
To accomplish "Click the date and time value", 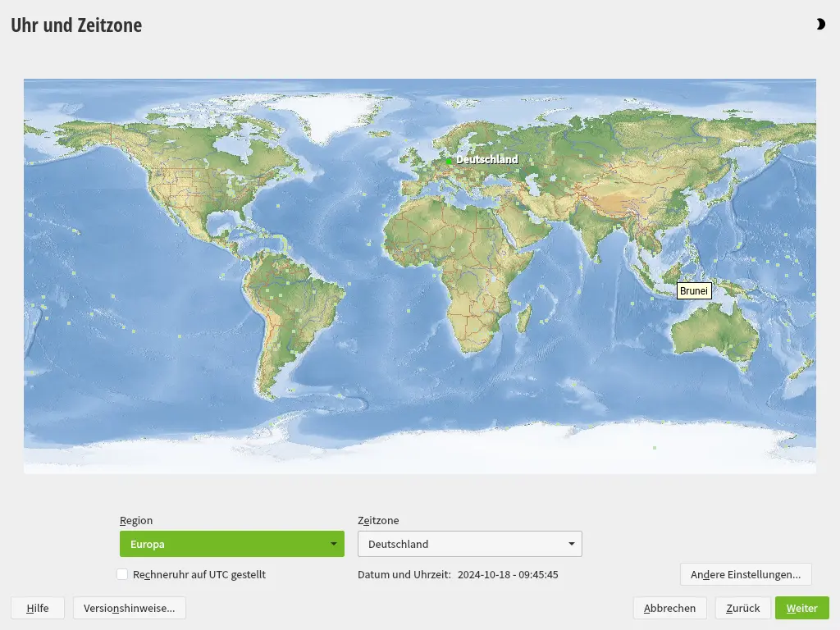I will (x=508, y=575).
